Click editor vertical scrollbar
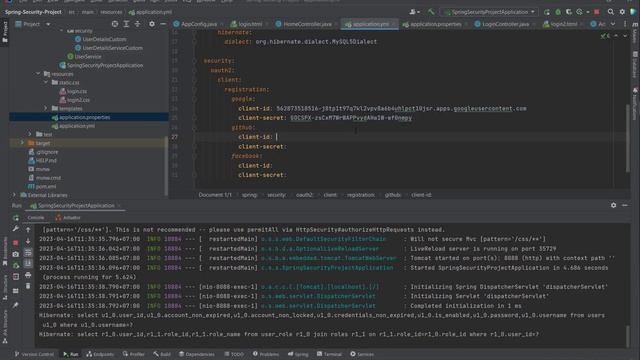This screenshot has width=640, height=360. [627, 139]
